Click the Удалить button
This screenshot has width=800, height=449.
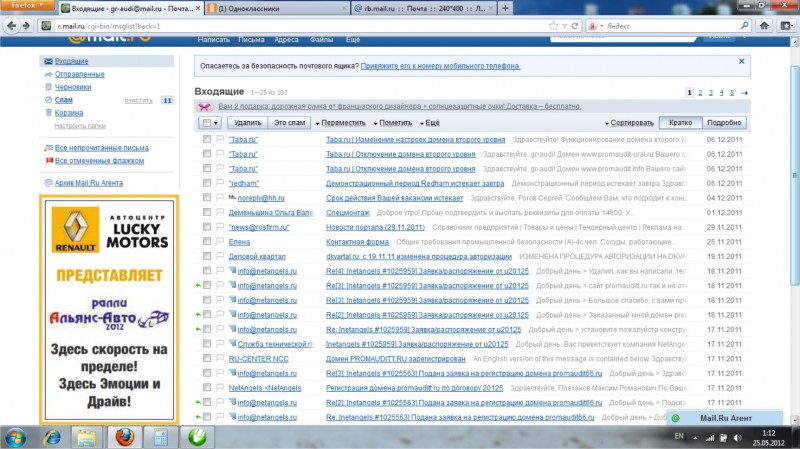[247, 123]
